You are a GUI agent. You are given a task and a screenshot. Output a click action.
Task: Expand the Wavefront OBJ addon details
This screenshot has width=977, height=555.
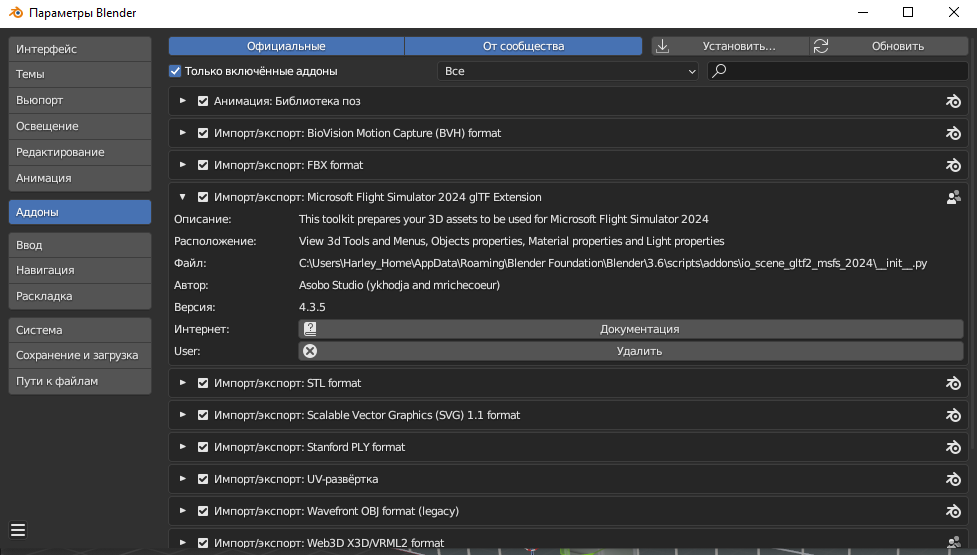point(183,511)
